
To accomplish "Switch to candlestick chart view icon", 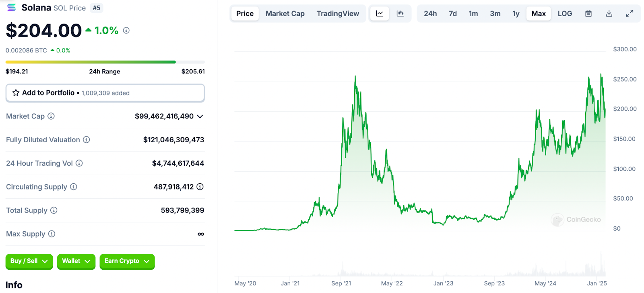I will coord(400,13).
